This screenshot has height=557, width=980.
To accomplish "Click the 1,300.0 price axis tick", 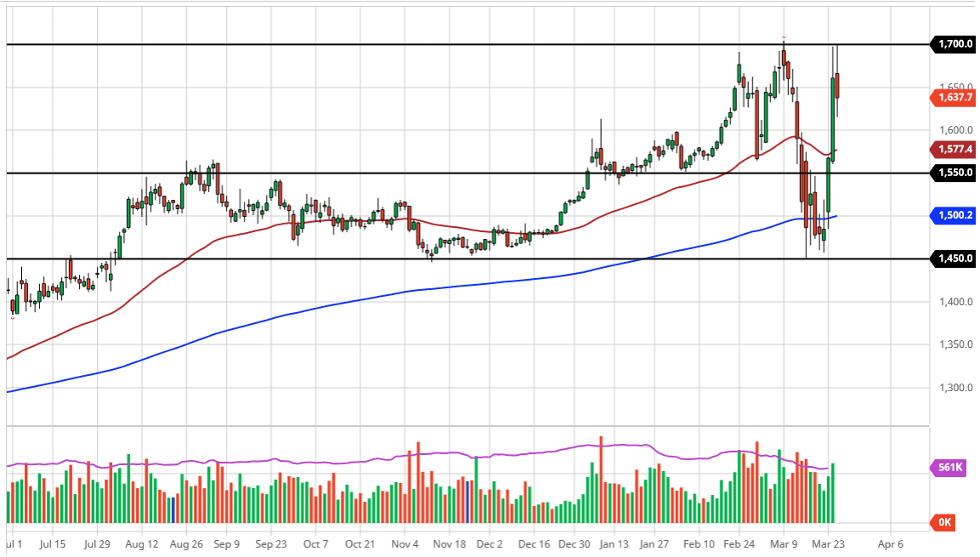I will (955, 388).
